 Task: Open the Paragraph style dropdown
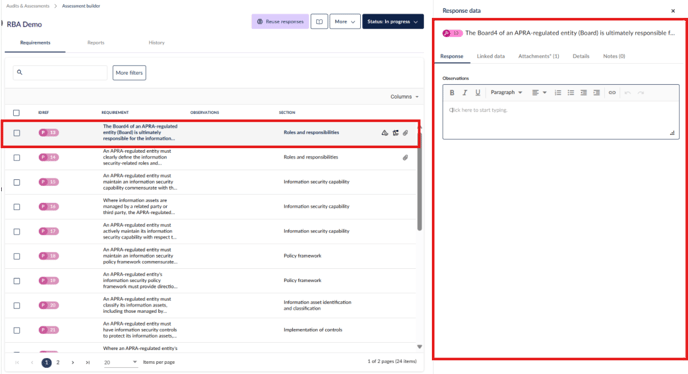pos(506,93)
